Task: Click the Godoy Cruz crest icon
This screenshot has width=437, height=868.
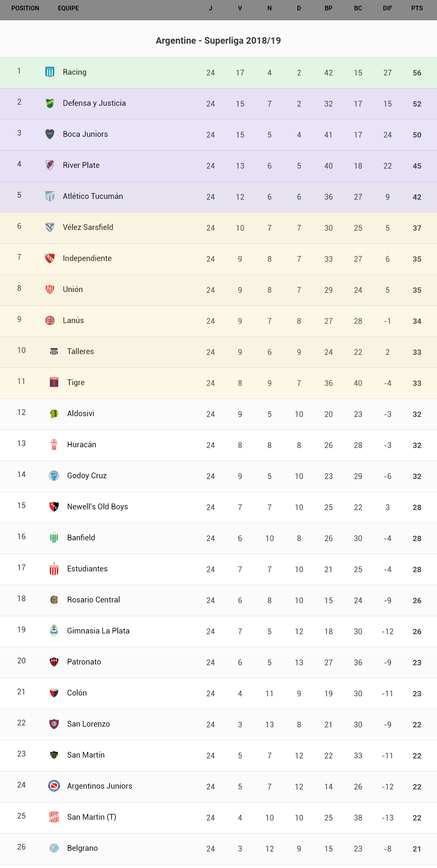Action: 54,476
